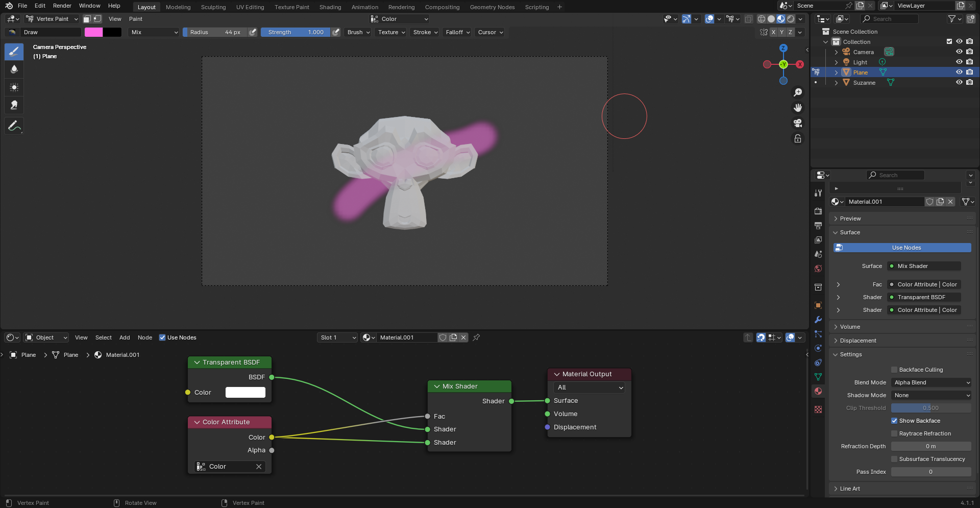The height and width of the screenshot is (508, 980).
Task: Switch to the Shading workspace tab
Action: click(330, 7)
